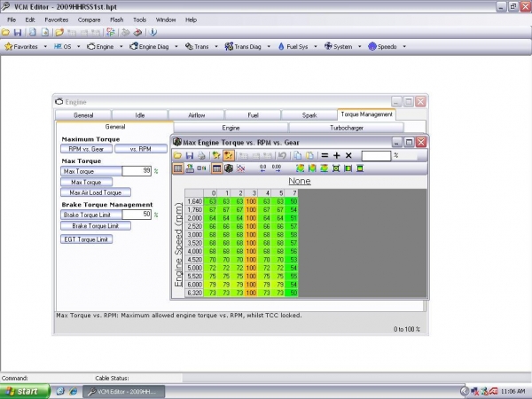Toggle the 3D surface graph view
This screenshot has height=399, width=532.
(229, 168)
